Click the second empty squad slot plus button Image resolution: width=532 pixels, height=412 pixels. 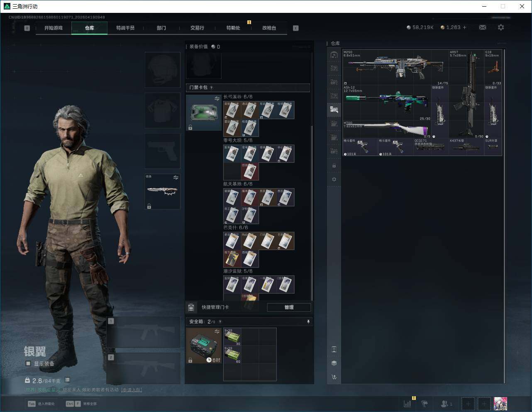pos(484,403)
